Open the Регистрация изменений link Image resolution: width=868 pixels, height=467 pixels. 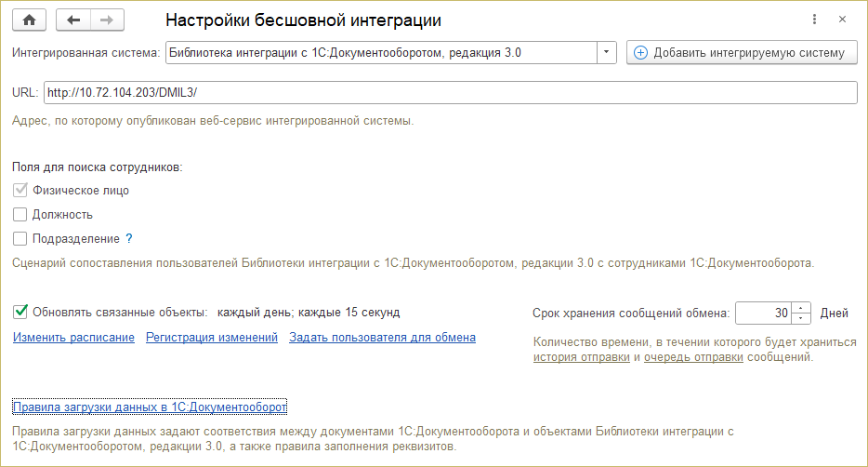(x=212, y=338)
